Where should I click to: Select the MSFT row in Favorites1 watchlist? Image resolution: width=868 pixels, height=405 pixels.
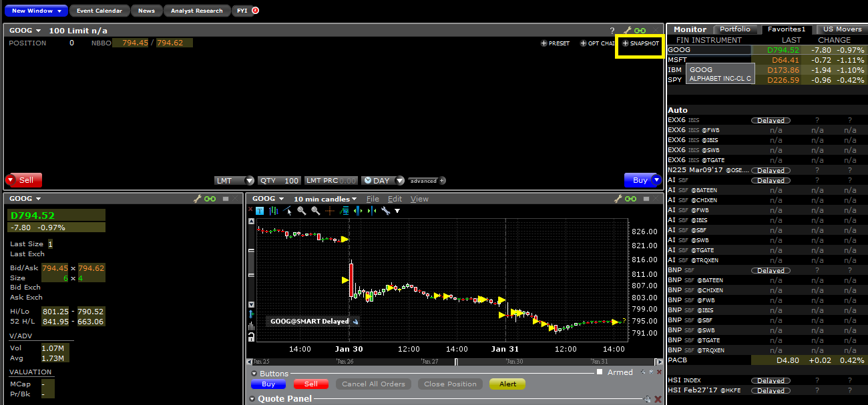click(767, 60)
